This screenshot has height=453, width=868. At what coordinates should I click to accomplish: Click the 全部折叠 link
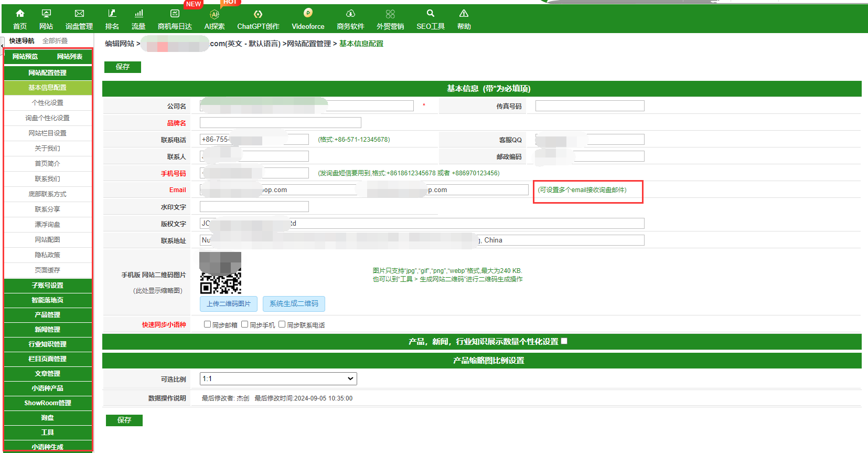(x=55, y=41)
